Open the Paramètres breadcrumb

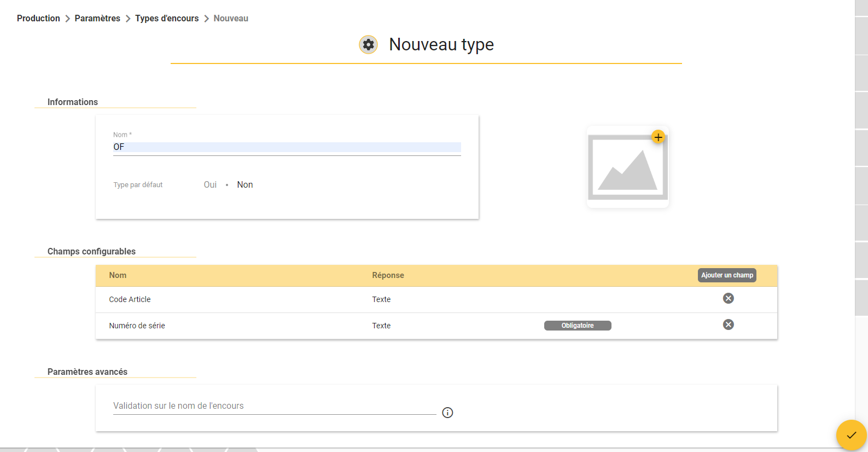97,18
